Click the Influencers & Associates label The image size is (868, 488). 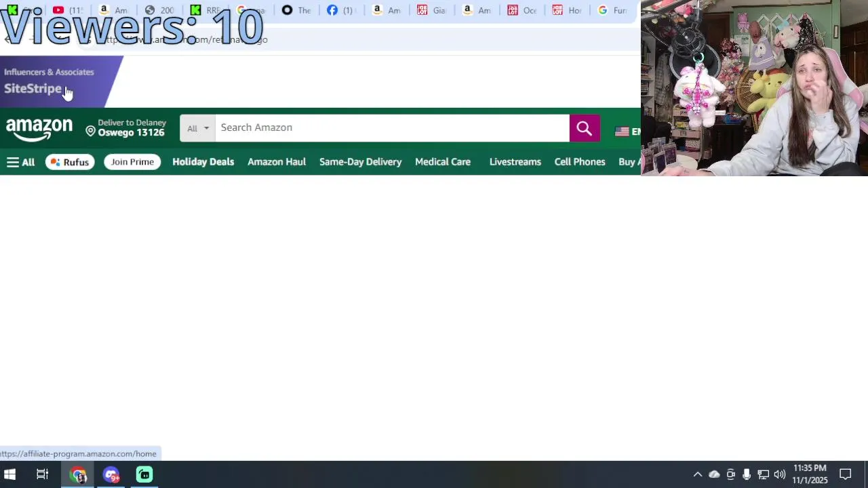[49, 72]
